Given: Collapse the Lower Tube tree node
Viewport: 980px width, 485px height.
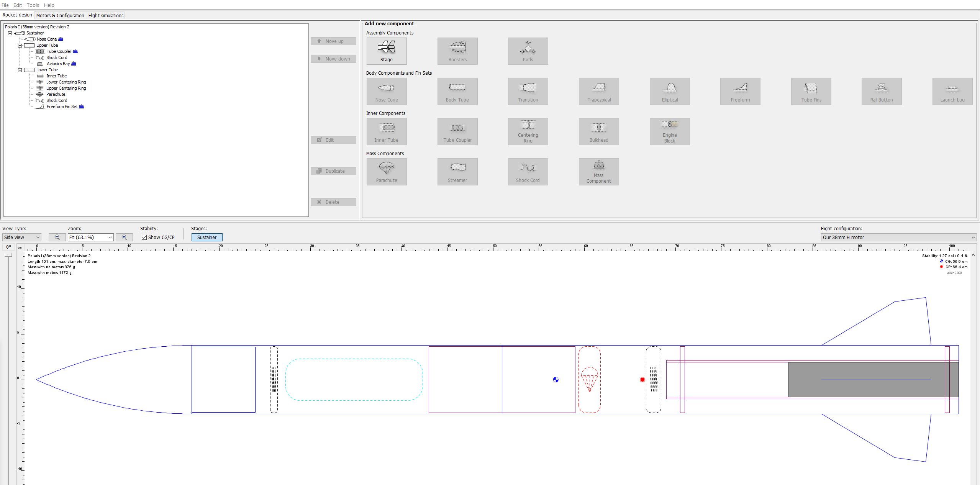Looking at the screenshot, I should click(20, 70).
